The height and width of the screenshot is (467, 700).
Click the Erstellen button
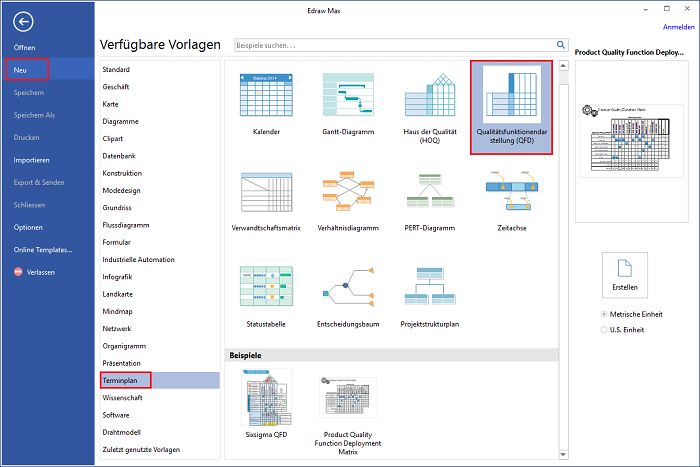[x=625, y=275]
